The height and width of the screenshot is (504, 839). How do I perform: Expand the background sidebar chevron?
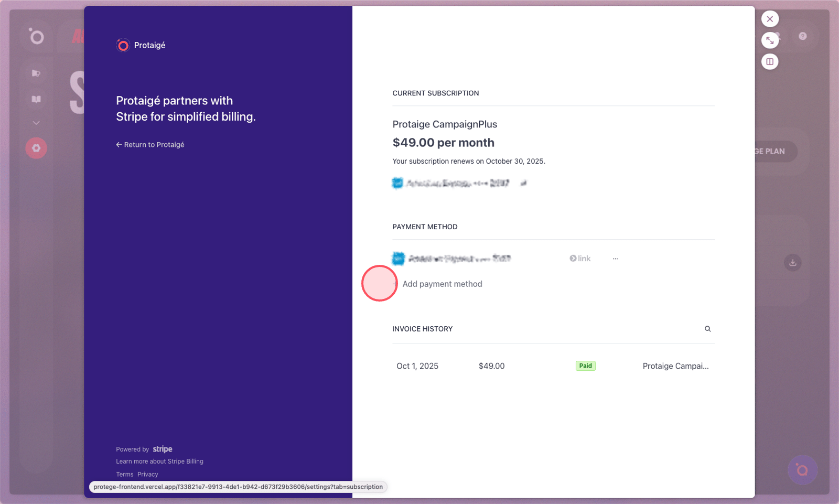36,123
